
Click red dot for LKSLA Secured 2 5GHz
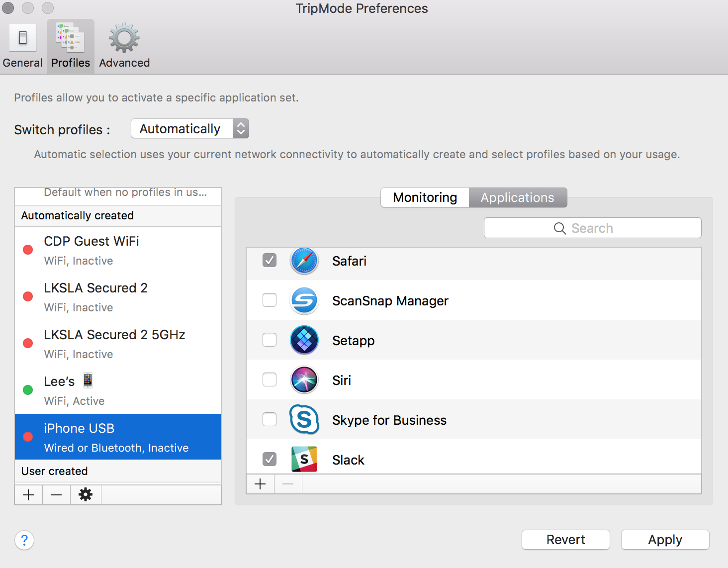click(x=28, y=343)
